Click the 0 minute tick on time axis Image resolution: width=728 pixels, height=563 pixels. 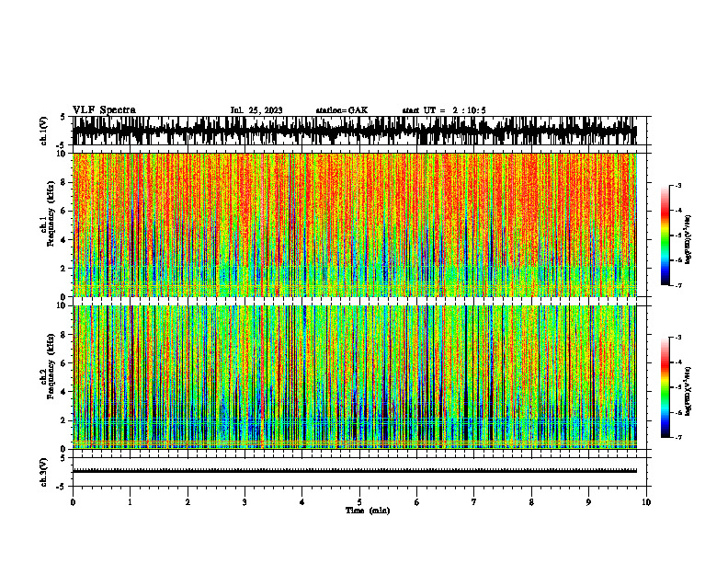(x=73, y=502)
